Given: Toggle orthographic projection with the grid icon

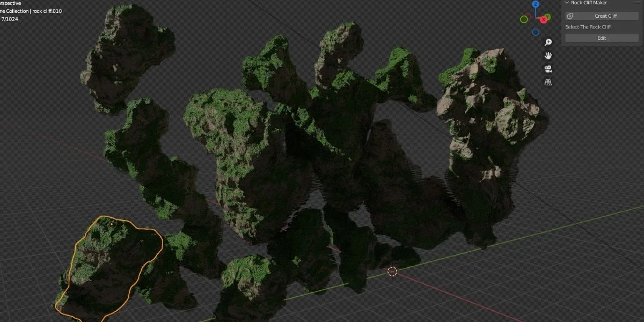Looking at the screenshot, I should [547, 82].
